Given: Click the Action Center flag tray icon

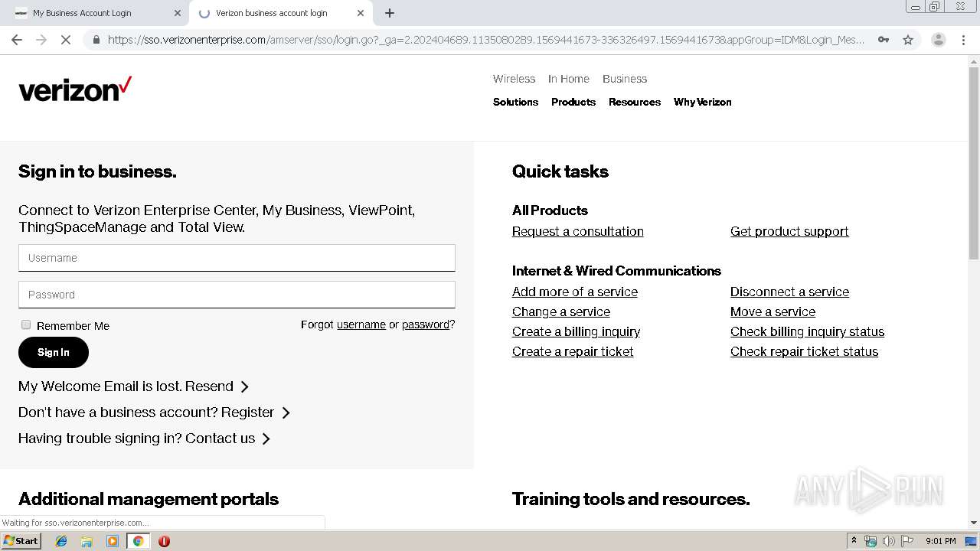Looking at the screenshot, I should (907, 541).
